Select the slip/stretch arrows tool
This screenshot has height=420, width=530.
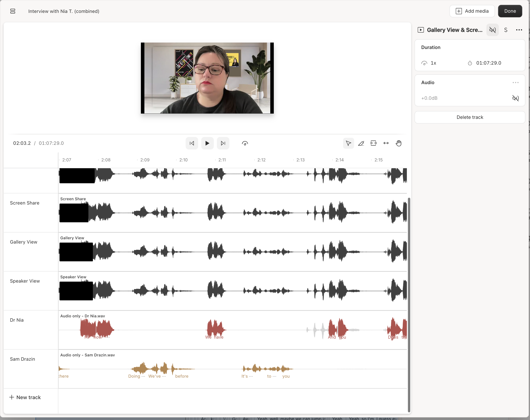pos(386,143)
